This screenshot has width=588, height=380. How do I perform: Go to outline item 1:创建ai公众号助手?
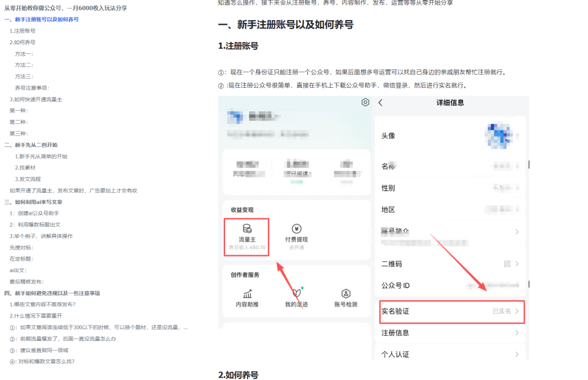pos(34,213)
